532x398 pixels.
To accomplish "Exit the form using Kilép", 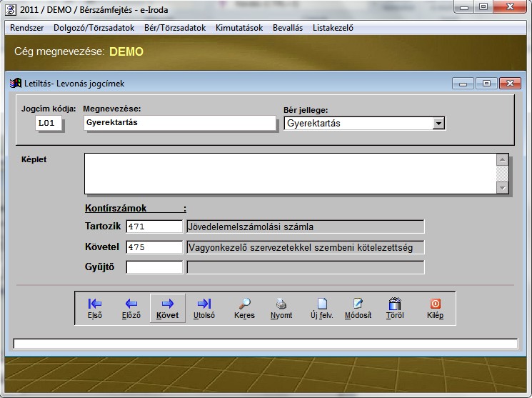I will (x=435, y=308).
